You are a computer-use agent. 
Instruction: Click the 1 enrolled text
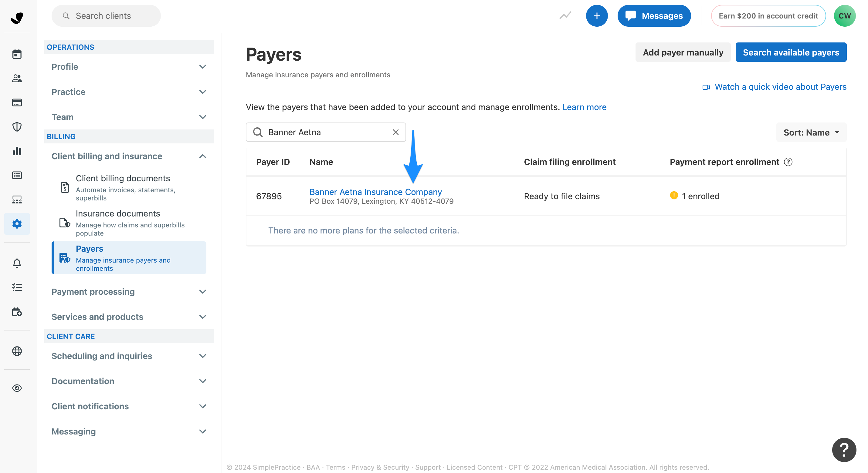pos(700,196)
